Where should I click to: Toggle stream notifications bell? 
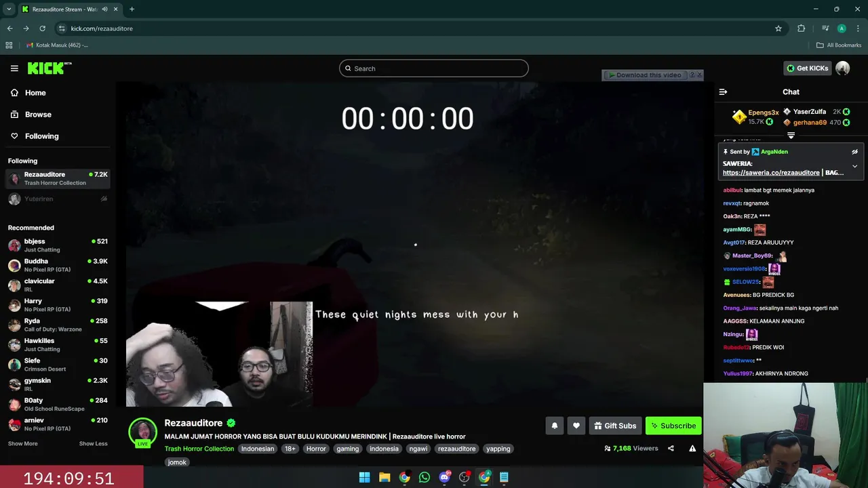click(x=555, y=426)
